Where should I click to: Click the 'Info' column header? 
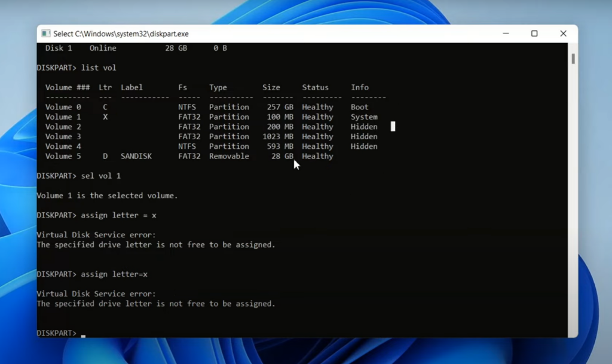pyautogui.click(x=359, y=87)
